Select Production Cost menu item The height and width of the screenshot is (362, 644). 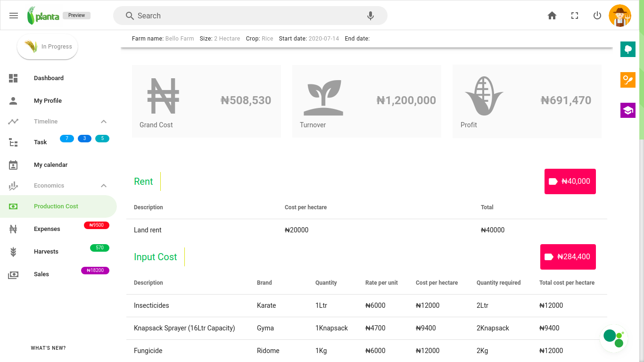click(58, 206)
